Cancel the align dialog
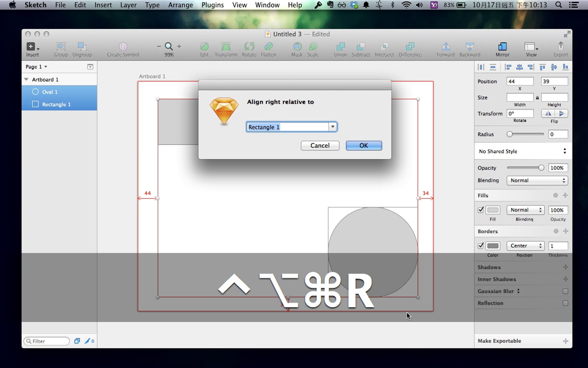This screenshot has height=368, width=588. 320,145
